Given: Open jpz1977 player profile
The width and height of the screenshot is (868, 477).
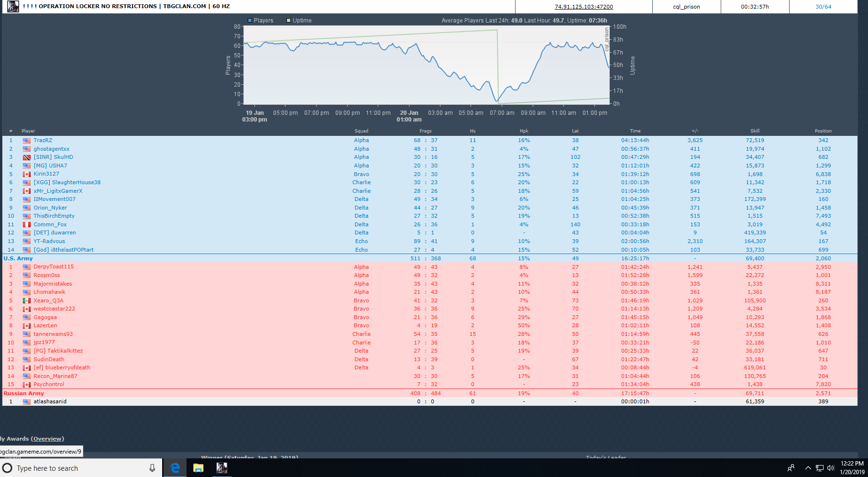Looking at the screenshot, I should [x=44, y=343].
